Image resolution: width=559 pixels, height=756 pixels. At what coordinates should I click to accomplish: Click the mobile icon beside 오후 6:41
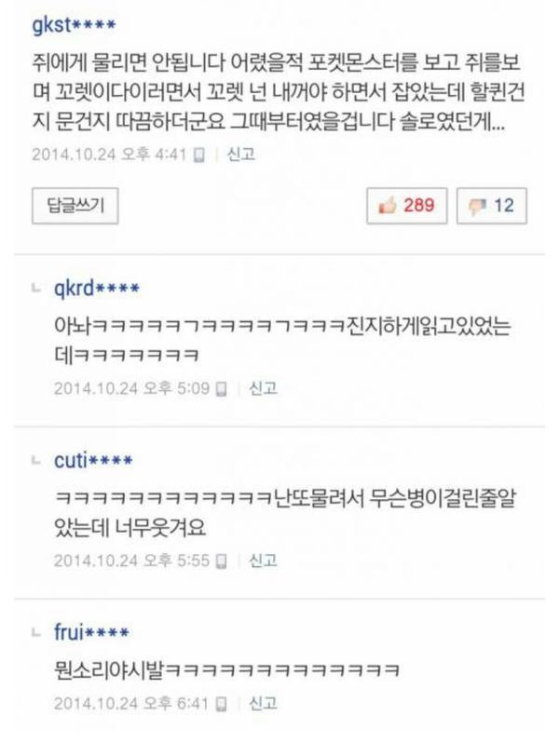[221, 704]
